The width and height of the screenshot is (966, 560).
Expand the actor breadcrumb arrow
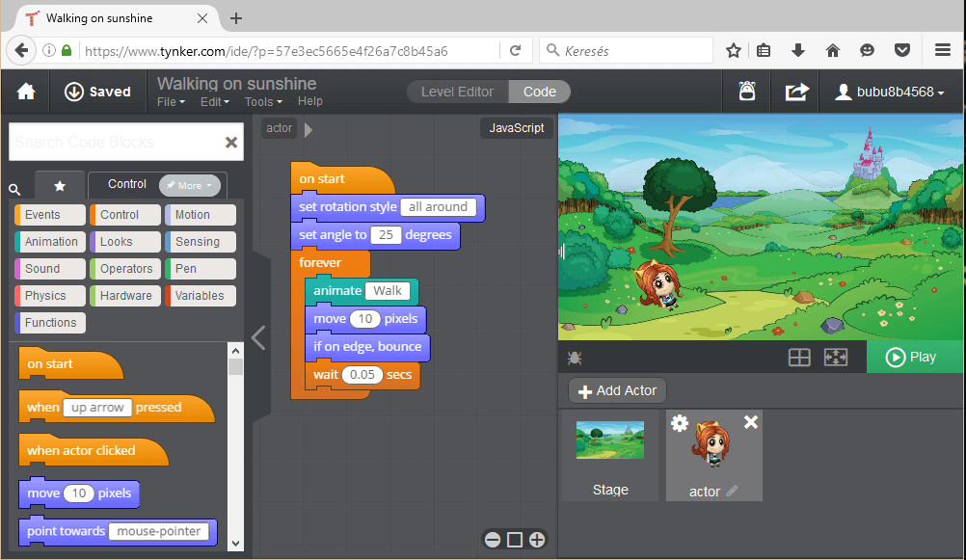point(309,129)
